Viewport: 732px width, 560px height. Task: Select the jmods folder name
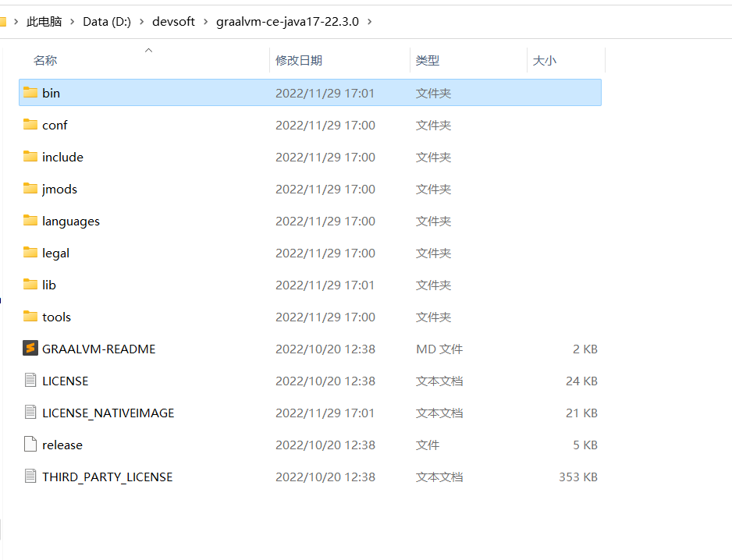click(59, 189)
